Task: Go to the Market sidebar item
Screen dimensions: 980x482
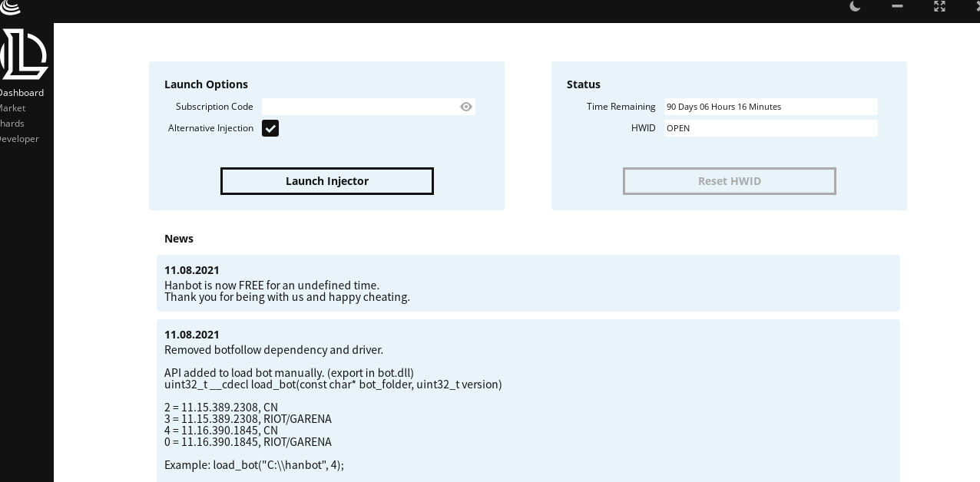Action: point(12,108)
